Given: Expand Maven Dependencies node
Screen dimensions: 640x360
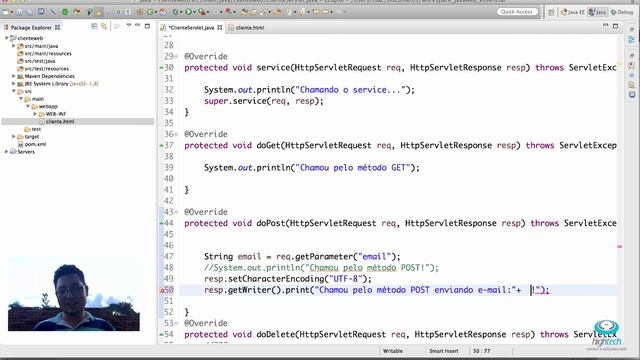Looking at the screenshot, I should (x=13, y=76).
